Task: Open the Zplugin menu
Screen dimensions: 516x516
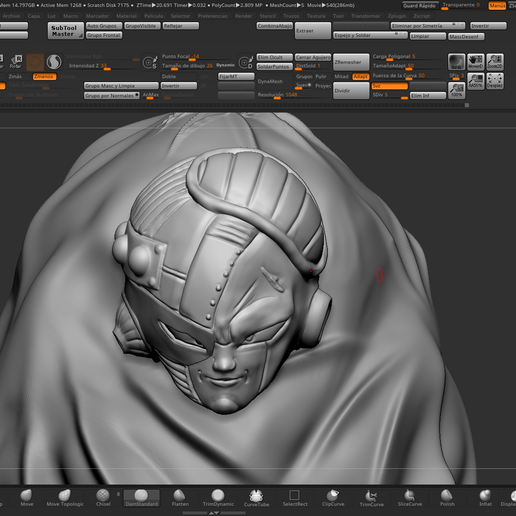Action: (x=397, y=16)
